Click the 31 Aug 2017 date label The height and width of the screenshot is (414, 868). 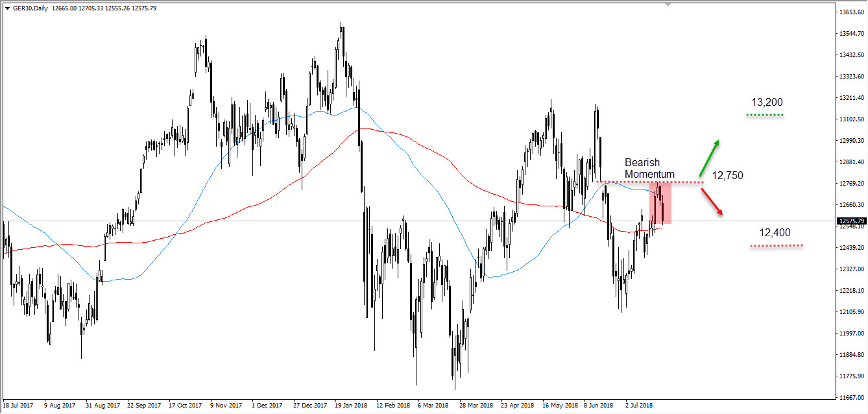point(102,405)
